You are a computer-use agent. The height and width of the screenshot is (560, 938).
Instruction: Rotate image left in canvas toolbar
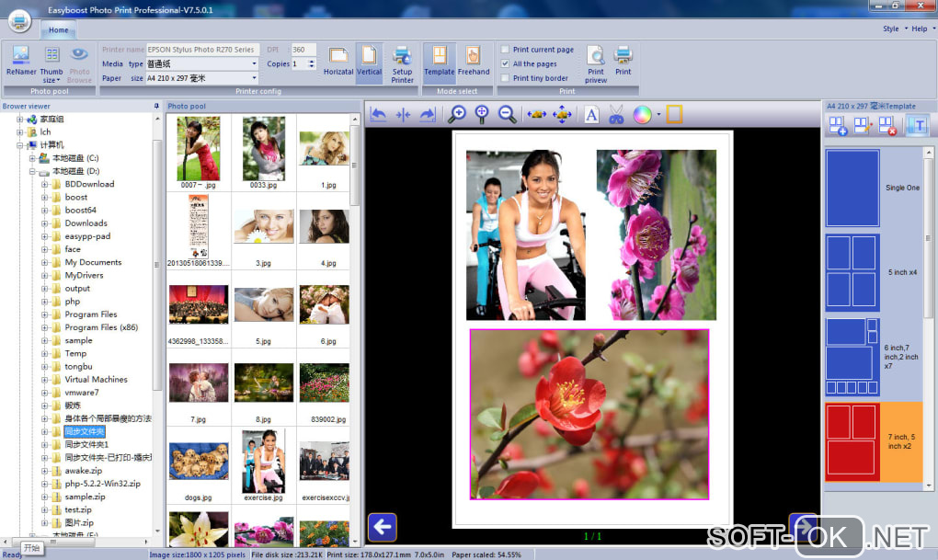(x=378, y=114)
